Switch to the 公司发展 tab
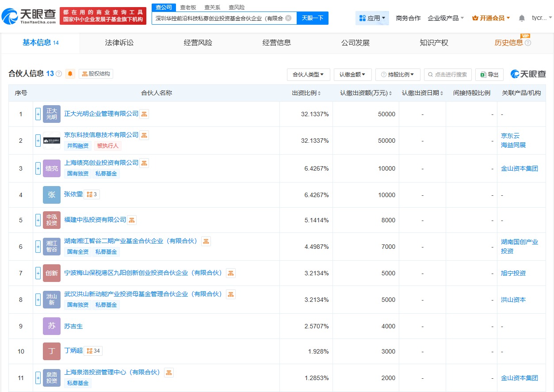Screen dimensions: 554x392 (x=355, y=43)
